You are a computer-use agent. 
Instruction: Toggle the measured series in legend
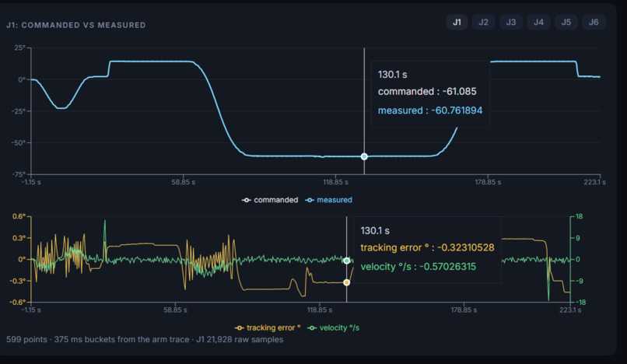(x=329, y=200)
